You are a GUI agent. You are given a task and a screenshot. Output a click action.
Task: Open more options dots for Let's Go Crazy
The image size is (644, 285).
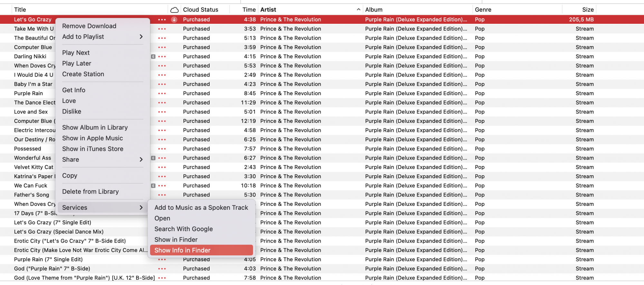[x=162, y=20]
